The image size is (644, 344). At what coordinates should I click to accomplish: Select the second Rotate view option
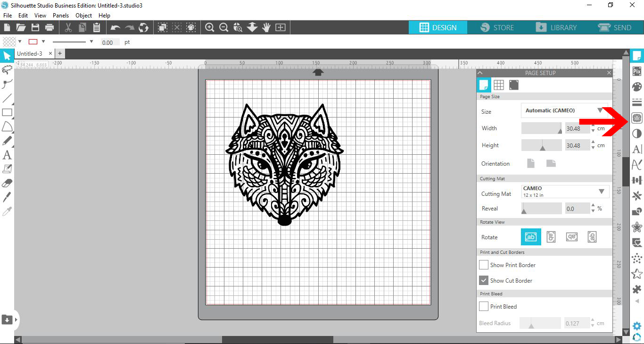point(551,237)
